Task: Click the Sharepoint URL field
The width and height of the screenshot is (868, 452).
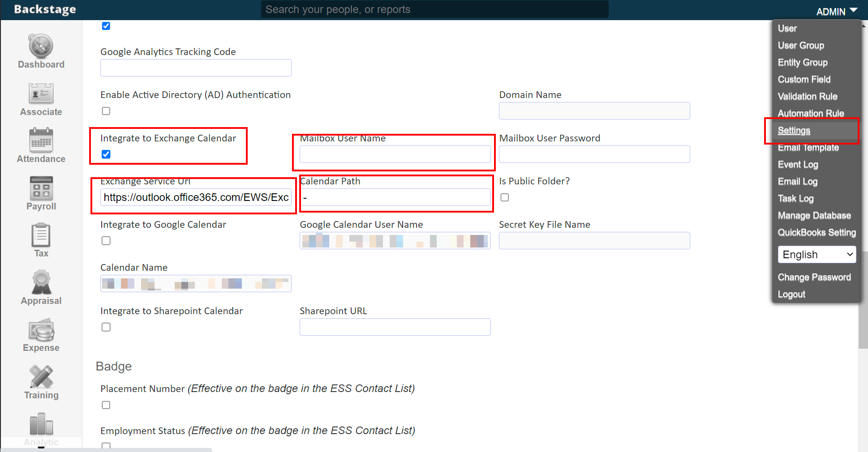Action: tap(395, 327)
